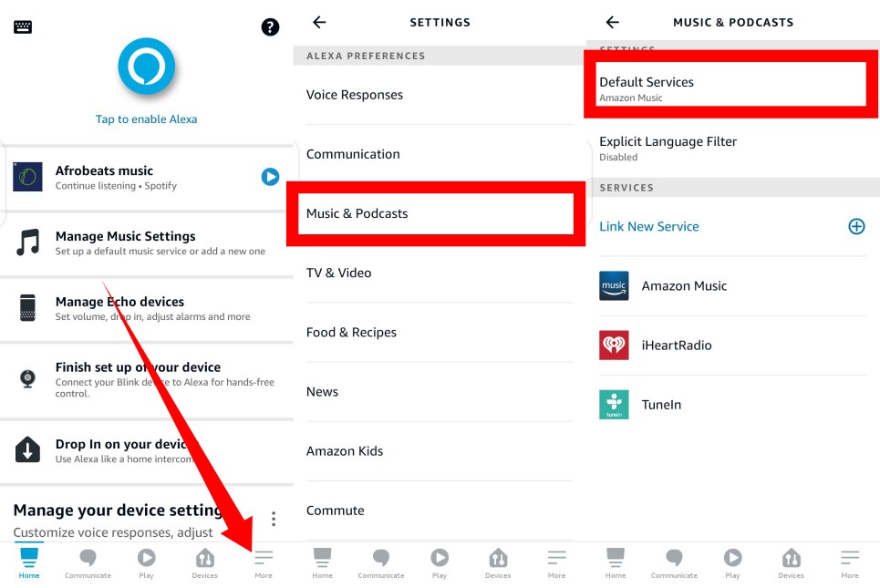880x588 pixels.
Task: Open Food & Recipes settings
Action: click(x=440, y=333)
